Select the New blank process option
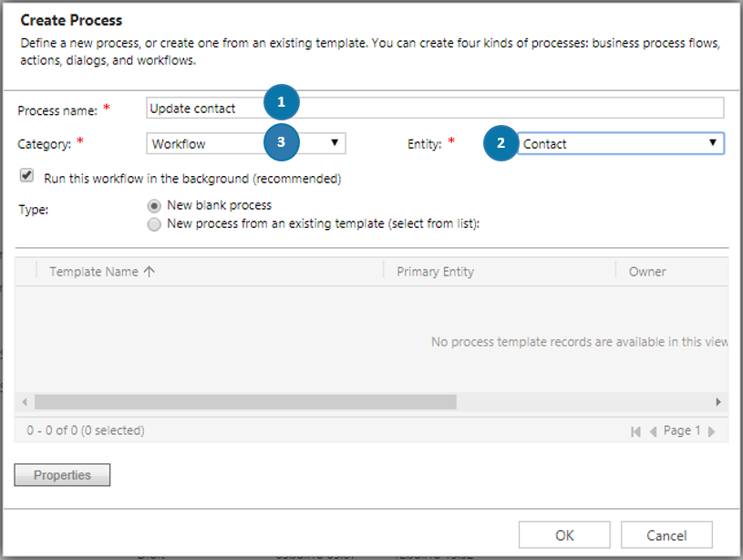The height and width of the screenshot is (560, 743). coord(154,206)
